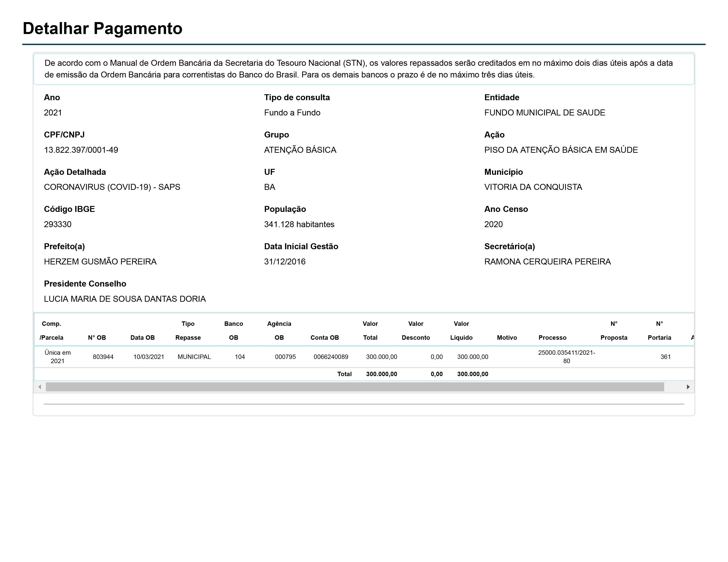Click the Detalhar Pagamento heading
The image size is (728, 562).
[102, 28]
